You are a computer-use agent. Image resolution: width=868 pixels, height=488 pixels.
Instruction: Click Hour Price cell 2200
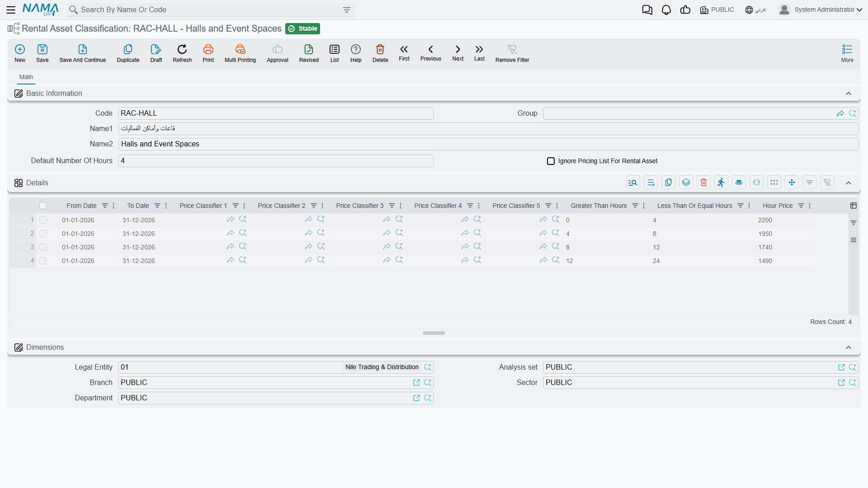click(x=785, y=220)
